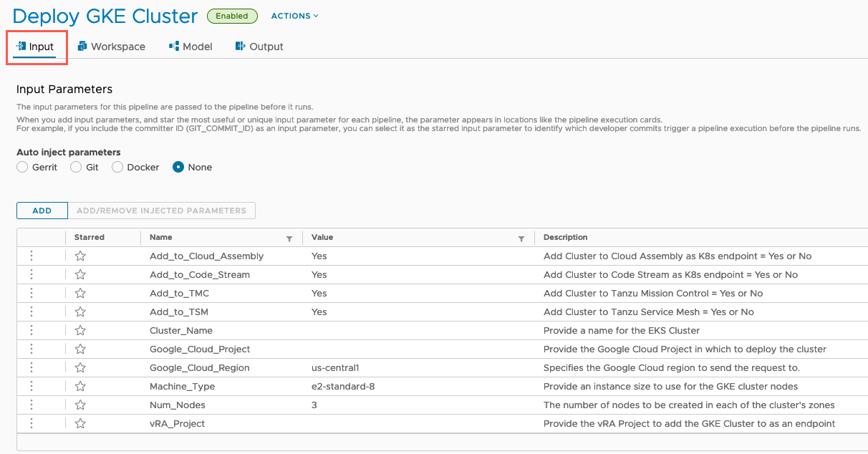Click the Starred column header
868x454 pixels.
[90, 237]
